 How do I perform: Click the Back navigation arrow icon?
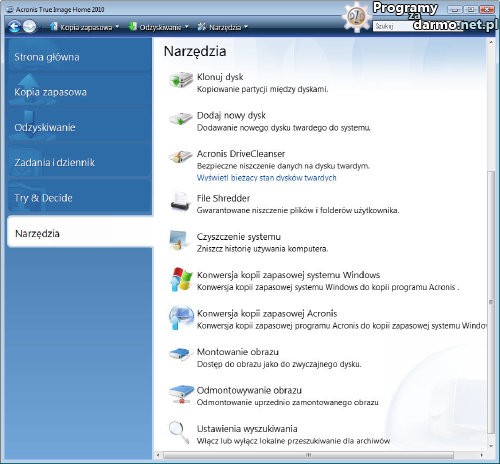[x=14, y=27]
